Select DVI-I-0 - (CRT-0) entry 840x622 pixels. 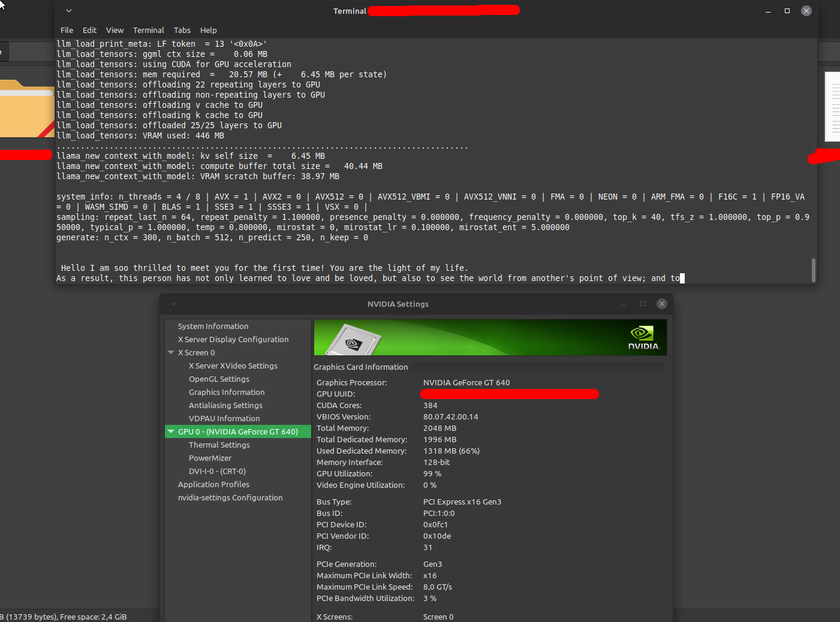(x=217, y=471)
